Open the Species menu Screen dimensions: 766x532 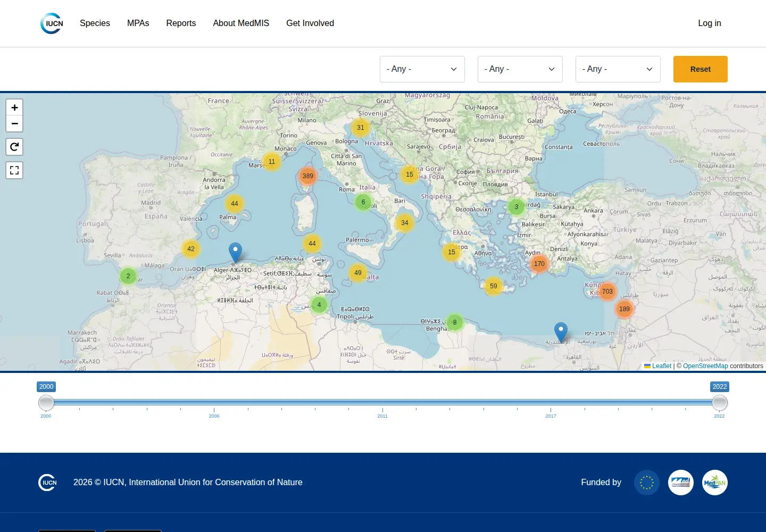click(x=95, y=23)
